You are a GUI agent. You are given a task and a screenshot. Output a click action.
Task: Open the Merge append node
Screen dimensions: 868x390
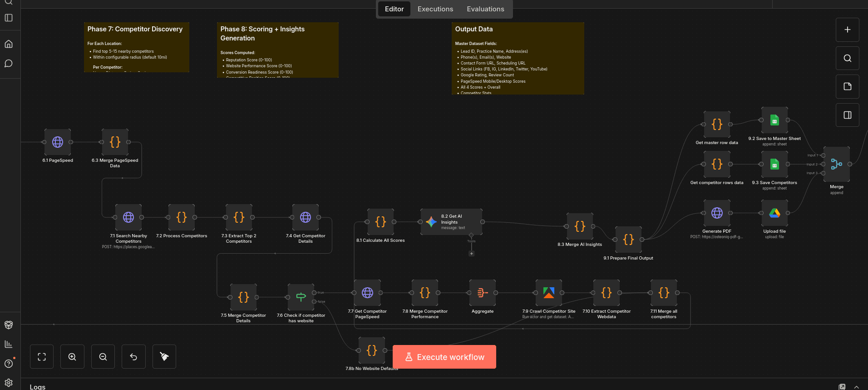(x=837, y=164)
